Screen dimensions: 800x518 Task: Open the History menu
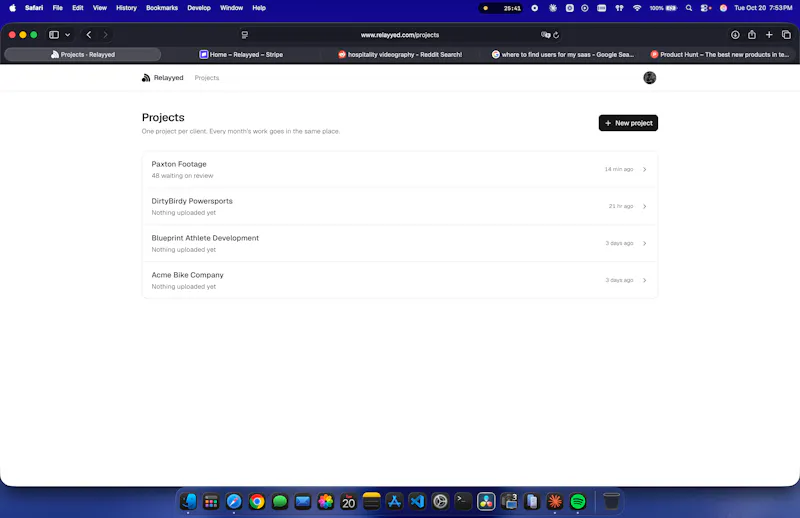click(127, 8)
